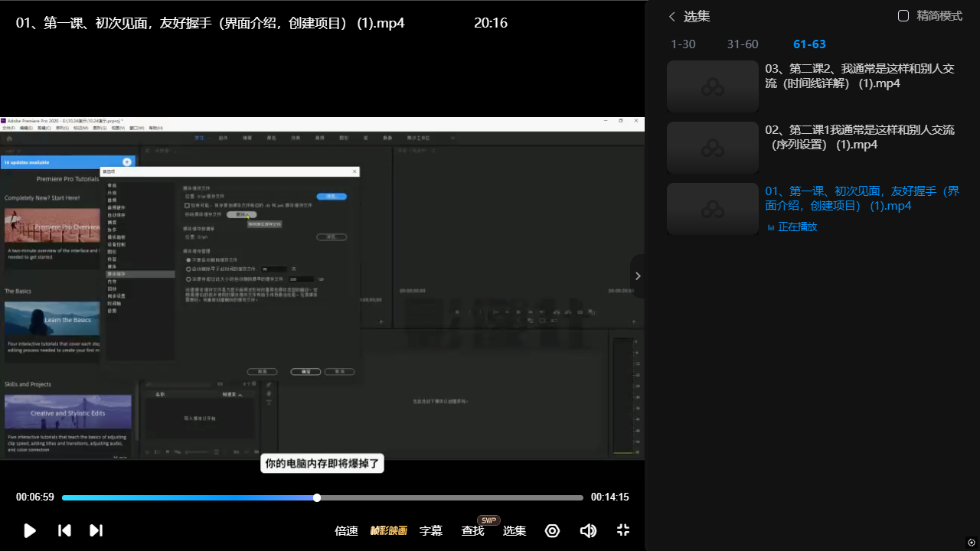Click the golden 帧影映画 logo button
This screenshot has height=551, width=980.
pyautogui.click(x=388, y=530)
